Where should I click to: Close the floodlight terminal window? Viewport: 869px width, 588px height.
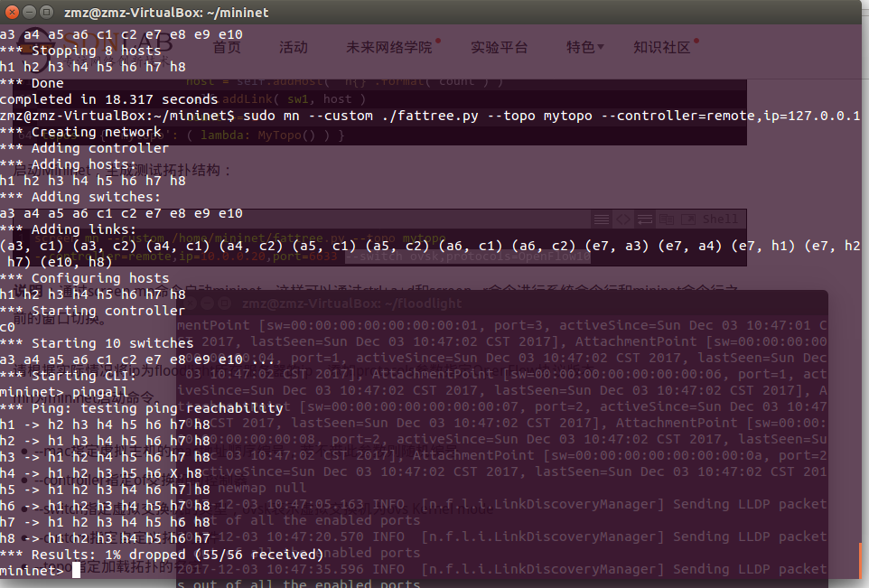click(191, 303)
